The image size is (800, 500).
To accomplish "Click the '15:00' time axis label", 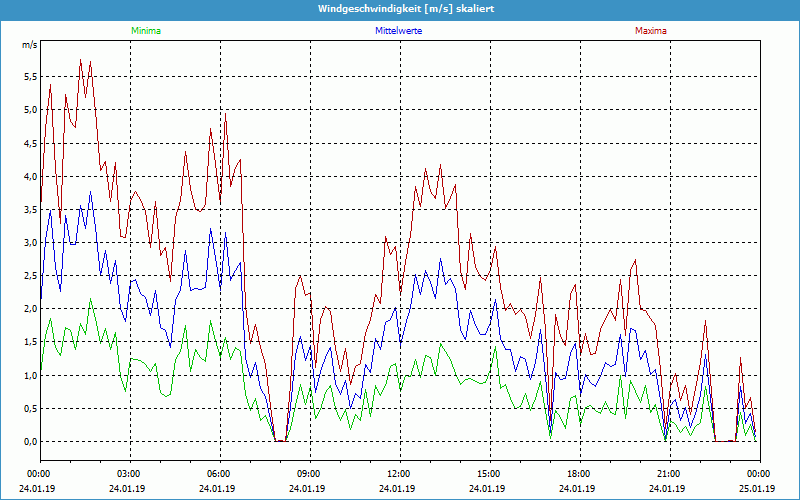I will point(490,474).
